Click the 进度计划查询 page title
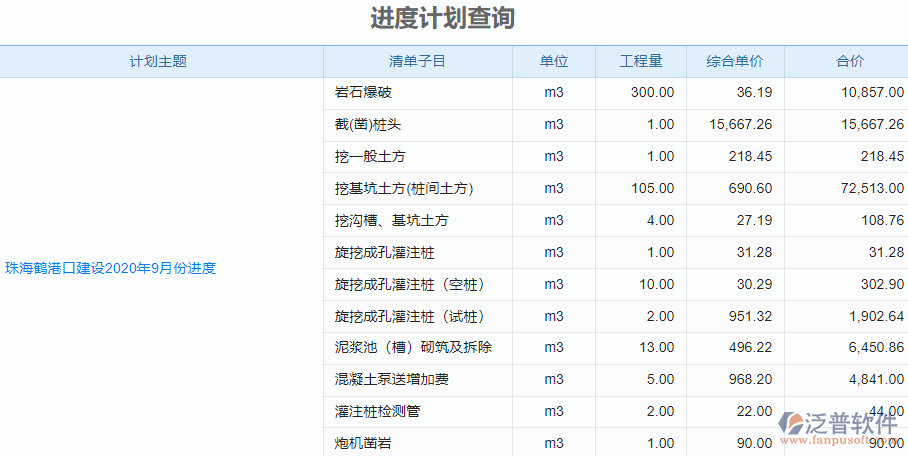 [442, 19]
